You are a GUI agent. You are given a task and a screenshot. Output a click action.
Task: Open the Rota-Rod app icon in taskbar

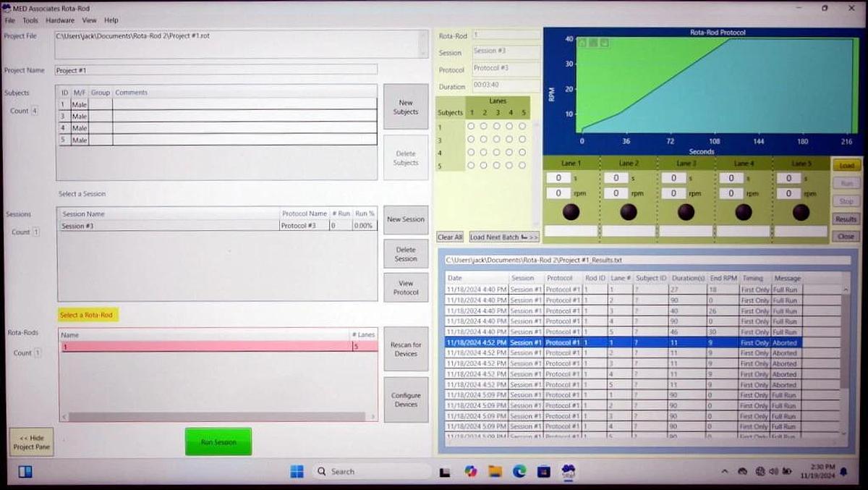click(x=569, y=471)
